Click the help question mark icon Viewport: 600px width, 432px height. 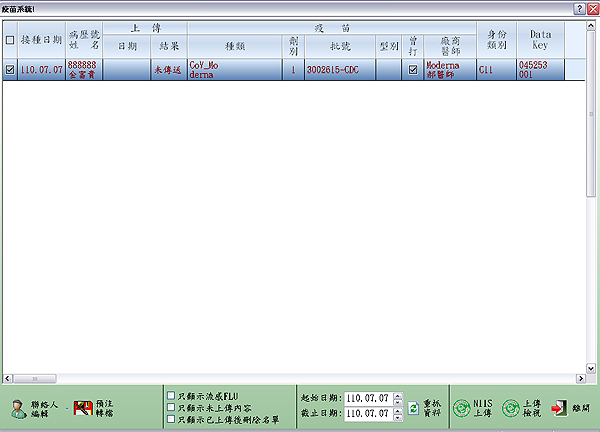pyautogui.click(x=579, y=7)
